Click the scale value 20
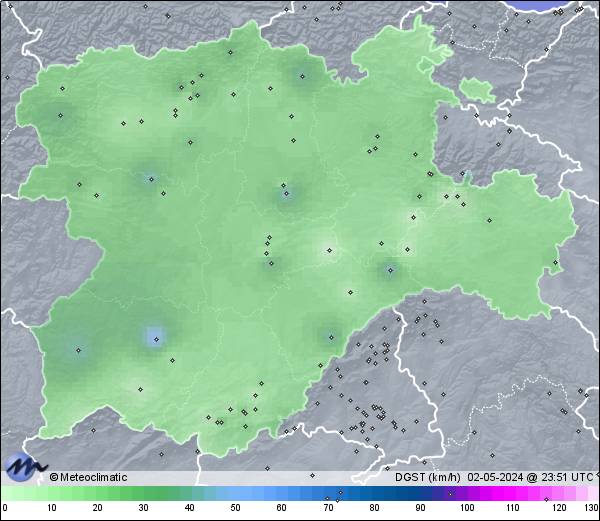Viewport: 600px width, 521px height. point(98,508)
